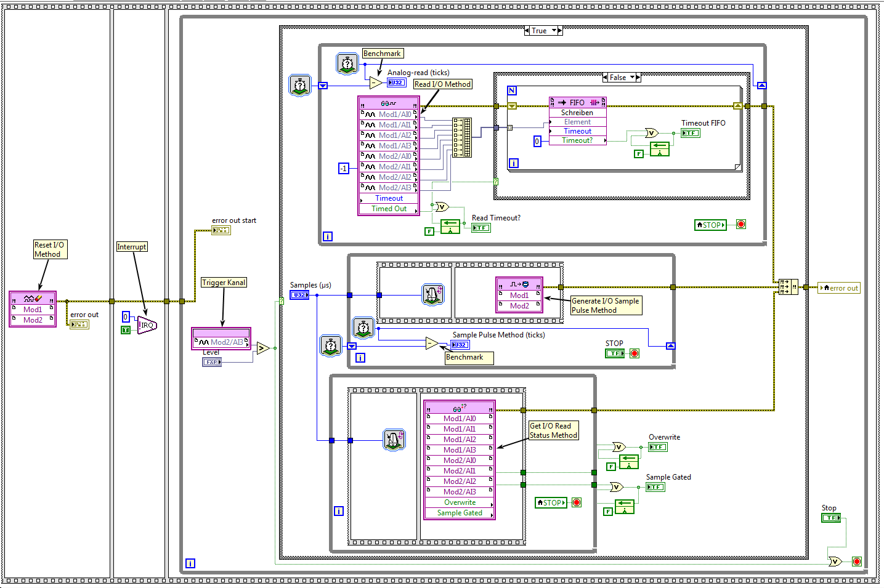Screen dimensions: 884x588
Task: Select previous case on True case structure
Action: [527, 31]
